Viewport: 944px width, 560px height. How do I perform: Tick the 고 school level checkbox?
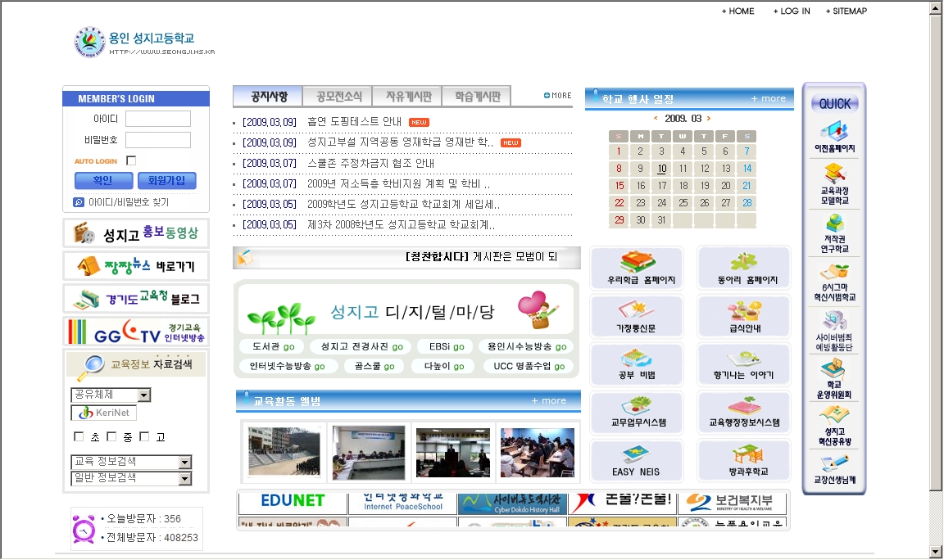tap(144, 437)
